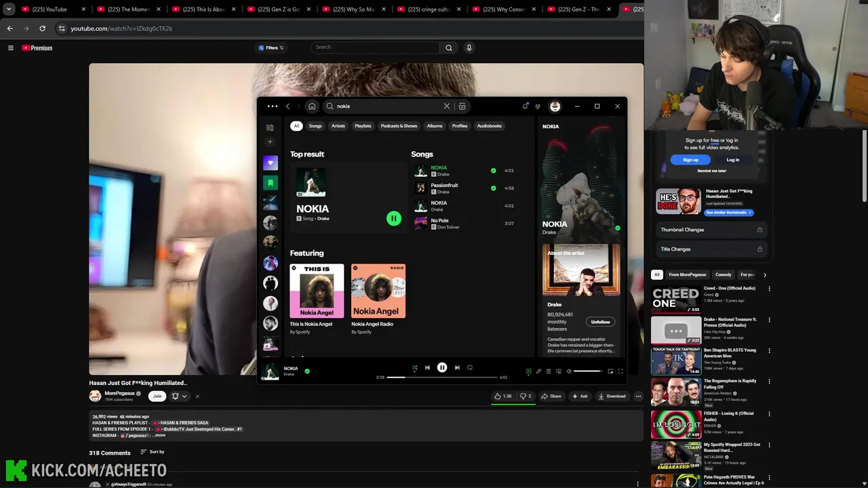
Task: Open Spotify three-dot main menu
Action: tap(272, 106)
